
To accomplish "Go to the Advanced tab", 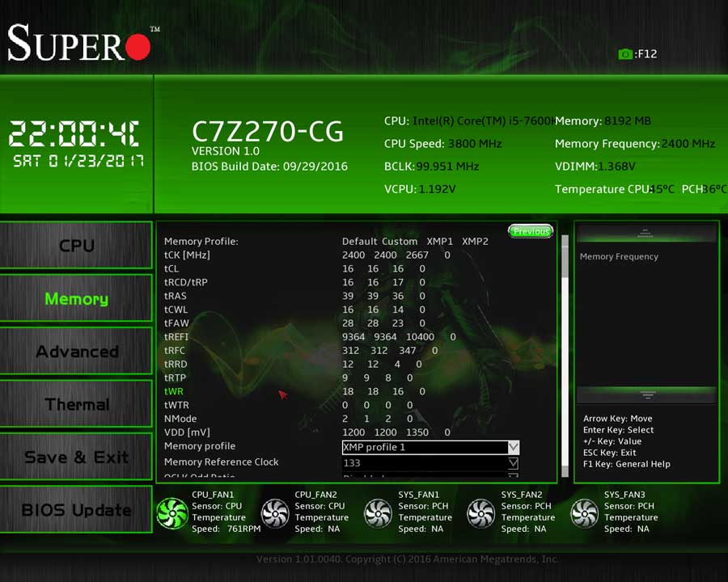I will (76, 351).
